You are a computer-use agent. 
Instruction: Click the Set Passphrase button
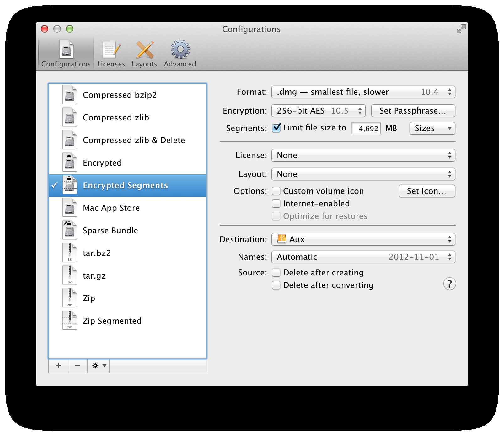point(413,111)
